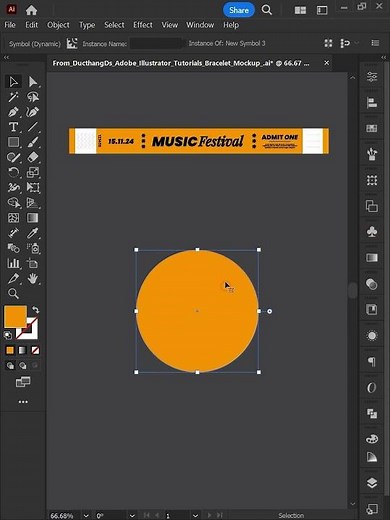Viewport: 390px width, 520px height.
Task: Open the Properties panel sliders icon
Action: pos(372,77)
